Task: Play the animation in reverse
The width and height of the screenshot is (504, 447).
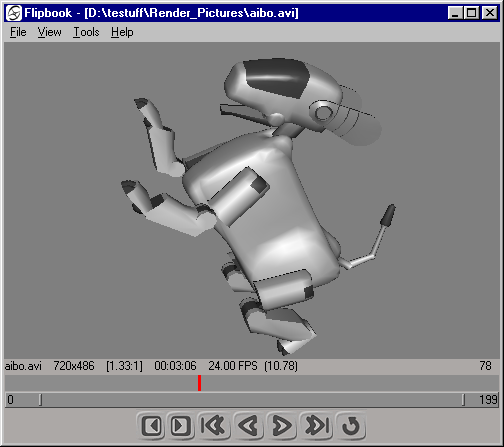Action: coord(249,425)
